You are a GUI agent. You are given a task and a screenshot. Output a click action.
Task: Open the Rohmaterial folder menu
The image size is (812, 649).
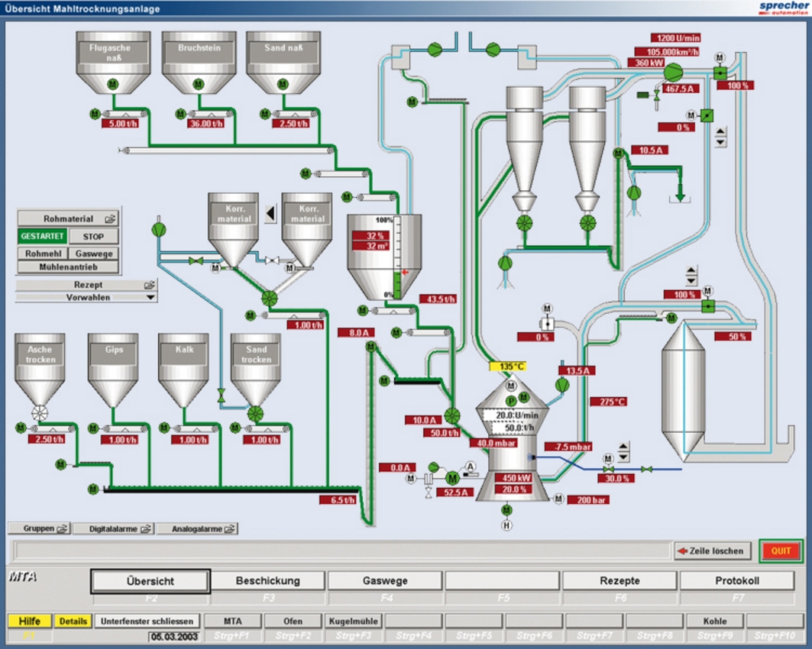69,218
